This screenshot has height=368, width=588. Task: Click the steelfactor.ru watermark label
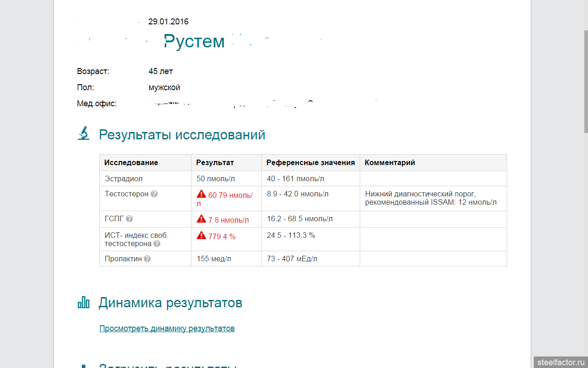(560, 362)
